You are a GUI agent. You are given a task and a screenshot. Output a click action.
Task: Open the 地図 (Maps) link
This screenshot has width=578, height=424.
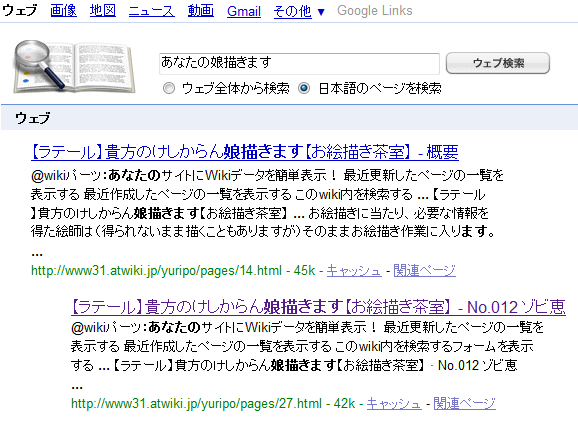[103, 11]
